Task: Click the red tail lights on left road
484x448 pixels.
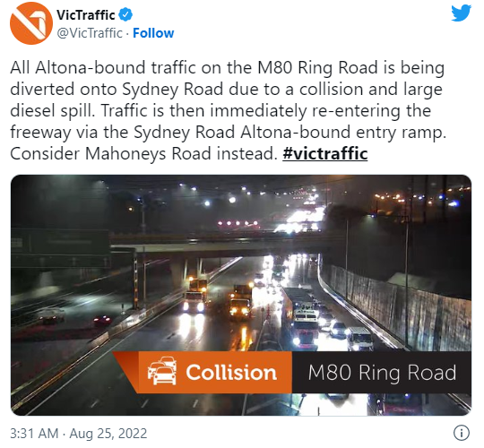Action: pyautogui.click(x=103, y=321)
